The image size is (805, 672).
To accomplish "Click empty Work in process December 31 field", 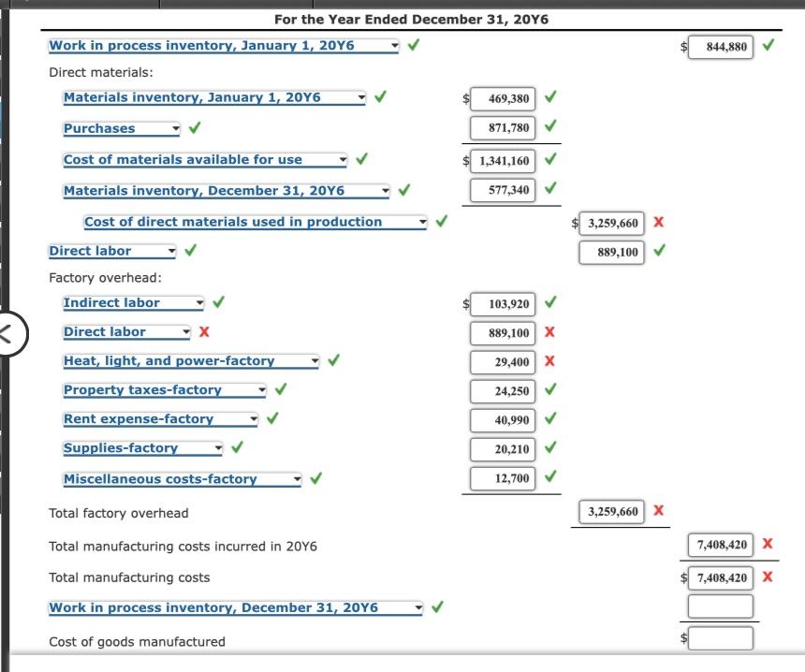I will (x=721, y=606).
